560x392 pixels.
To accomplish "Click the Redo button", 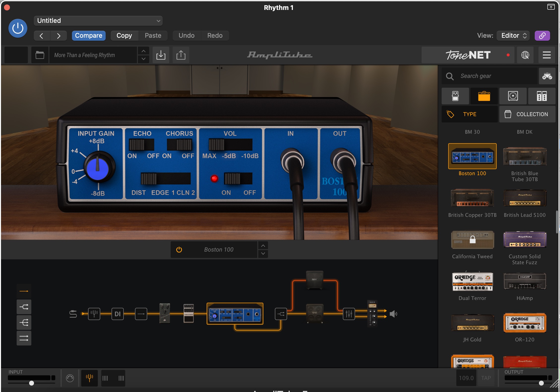I will 215,36.
